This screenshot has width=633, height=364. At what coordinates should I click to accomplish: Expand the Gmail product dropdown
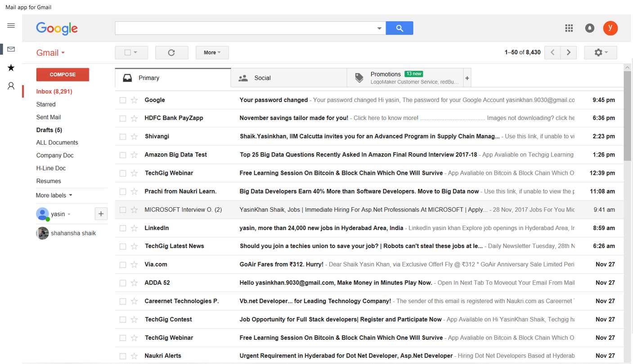coord(51,53)
